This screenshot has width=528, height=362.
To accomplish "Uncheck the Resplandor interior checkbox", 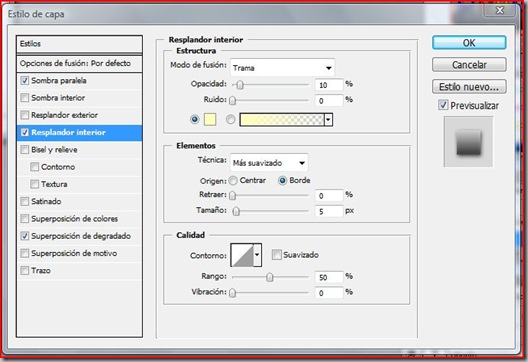I will 25,132.
